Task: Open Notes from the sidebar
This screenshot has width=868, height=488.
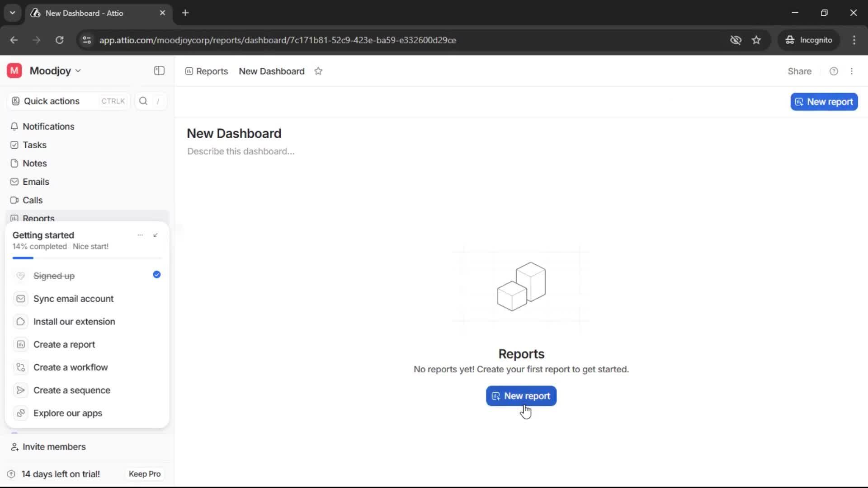Action: point(35,163)
